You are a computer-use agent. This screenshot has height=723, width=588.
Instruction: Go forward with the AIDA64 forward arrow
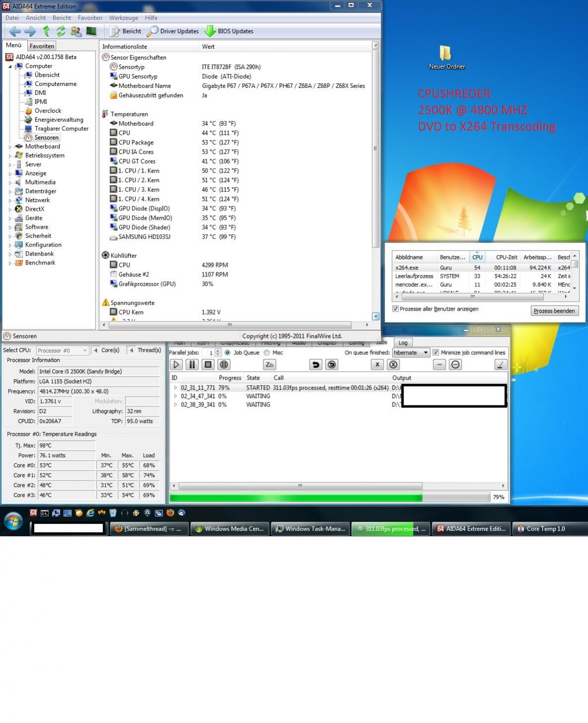(30, 31)
